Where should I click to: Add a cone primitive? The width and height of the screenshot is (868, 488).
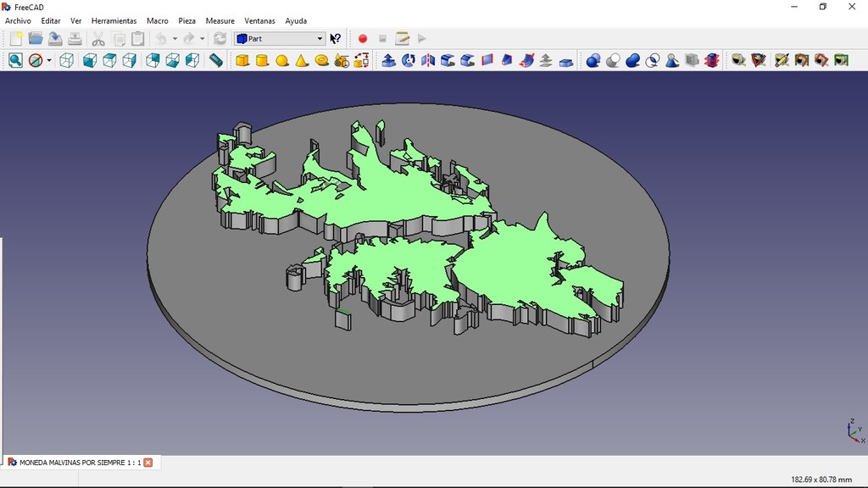(x=302, y=60)
